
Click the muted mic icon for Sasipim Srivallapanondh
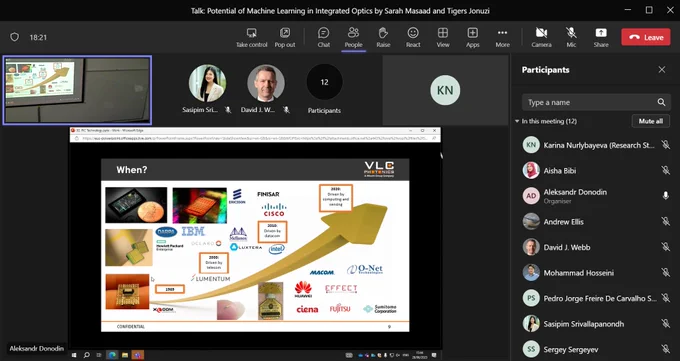[x=665, y=324]
